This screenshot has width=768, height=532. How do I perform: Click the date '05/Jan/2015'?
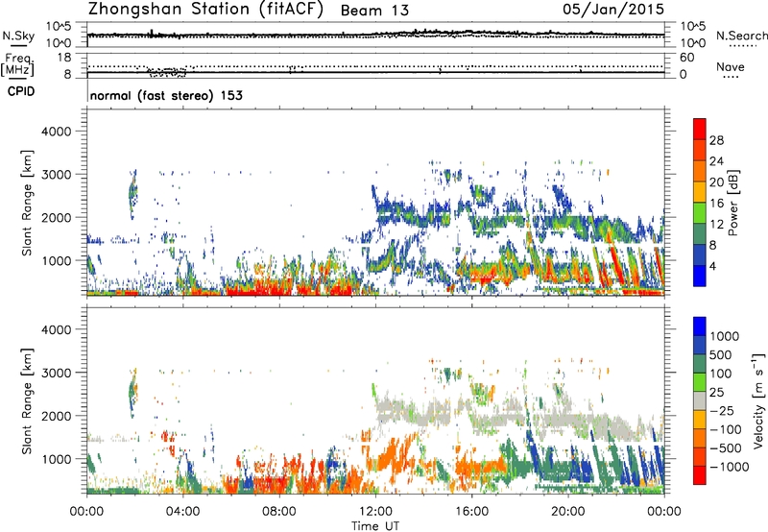click(x=613, y=10)
